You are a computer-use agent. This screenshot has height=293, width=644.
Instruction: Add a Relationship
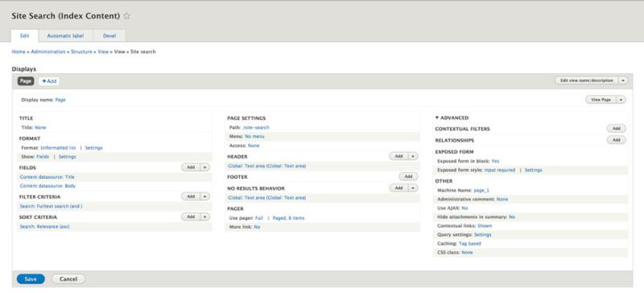pos(616,140)
